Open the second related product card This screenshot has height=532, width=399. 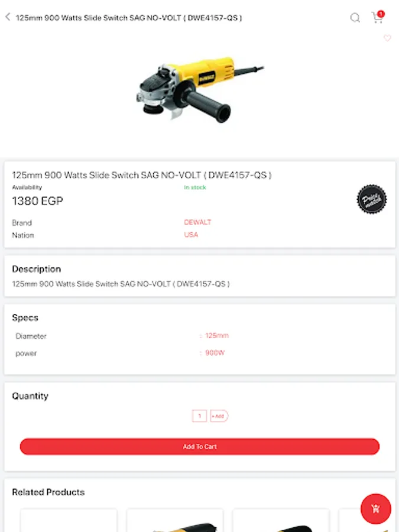175,520
